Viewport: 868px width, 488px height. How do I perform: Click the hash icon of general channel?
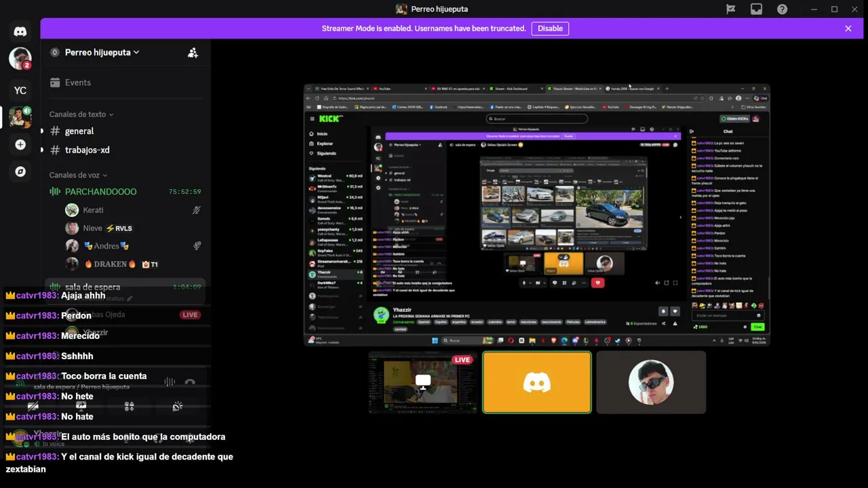55,131
